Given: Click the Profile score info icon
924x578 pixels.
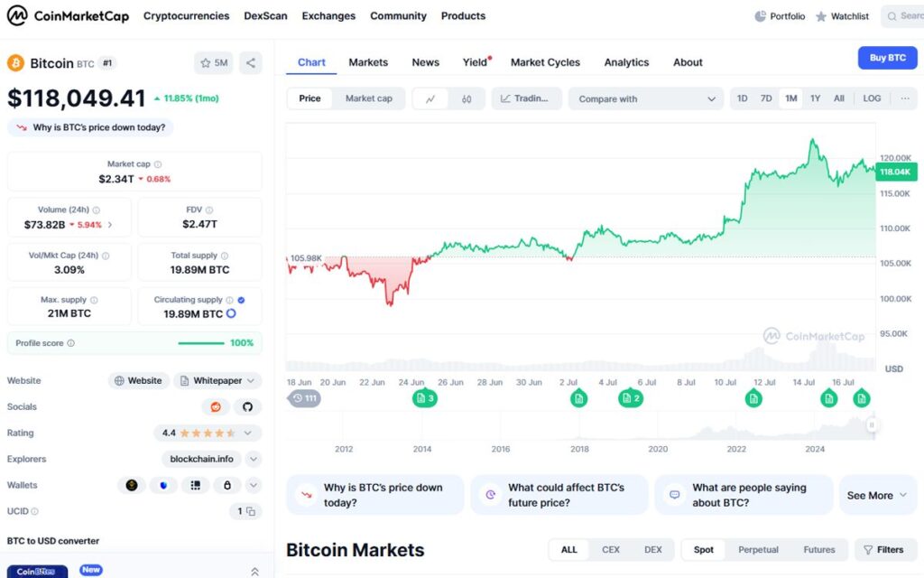Looking at the screenshot, I should (x=70, y=343).
